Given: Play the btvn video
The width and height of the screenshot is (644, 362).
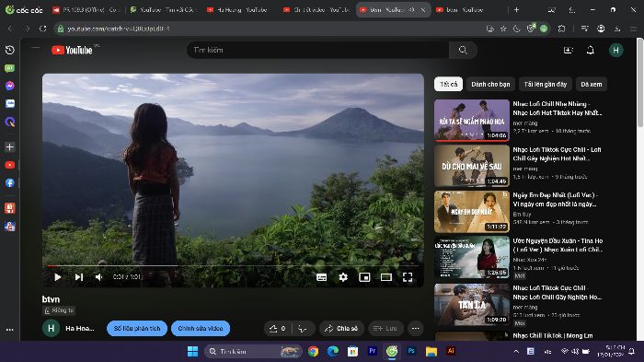Looking at the screenshot, I should point(57,277).
